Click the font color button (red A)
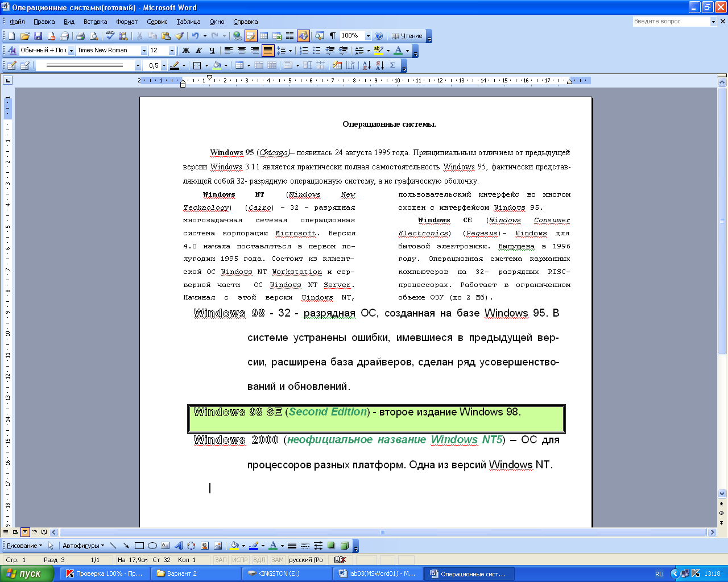728x582 pixels. 398,51
